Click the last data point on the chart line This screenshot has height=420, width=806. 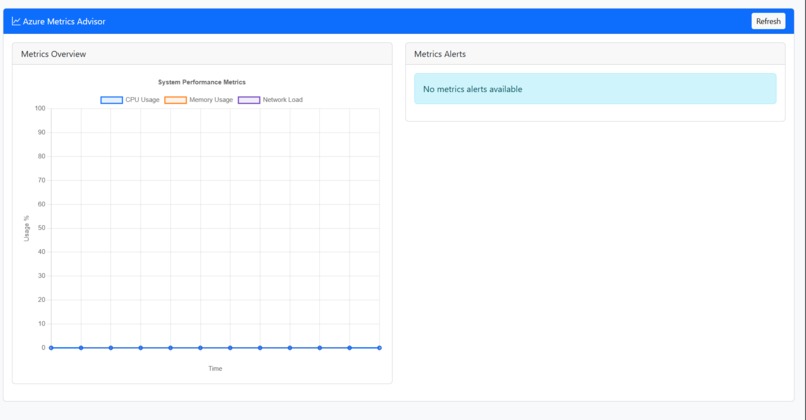[x=379, y=348]
